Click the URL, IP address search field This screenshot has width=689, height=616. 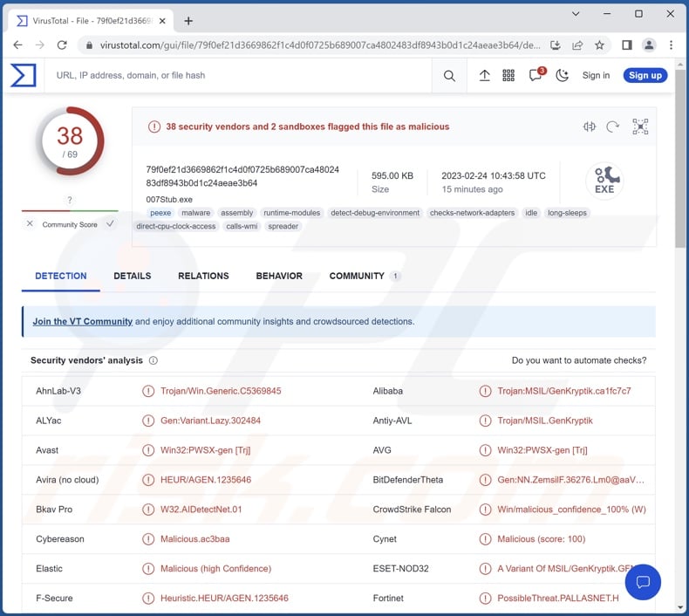[x=237, y=75]
